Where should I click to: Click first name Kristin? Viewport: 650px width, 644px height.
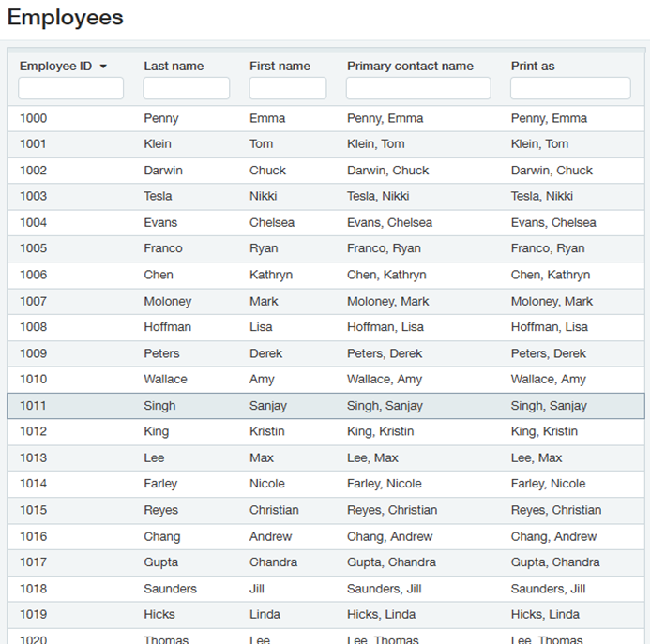(x=267, y=431)
